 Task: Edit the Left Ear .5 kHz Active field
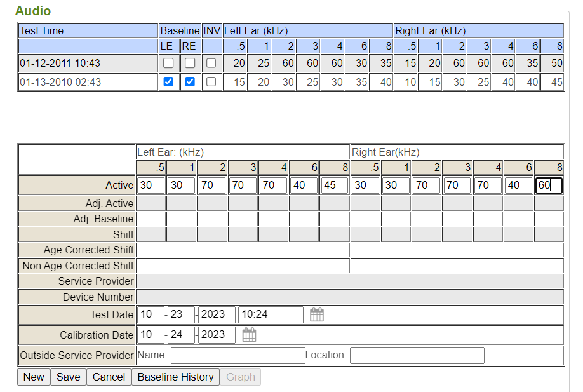151,186
